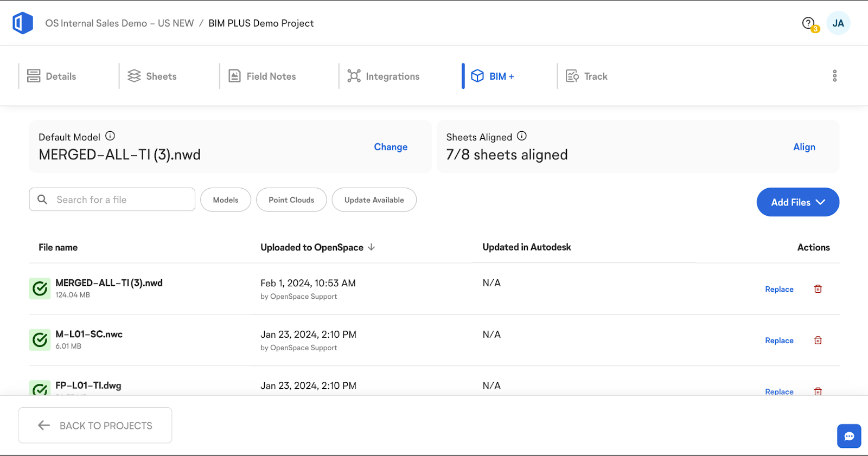The height and width of the screenshot is (456, 868).
Task: Open the three-dot more options menu
Action: point(834,76)
